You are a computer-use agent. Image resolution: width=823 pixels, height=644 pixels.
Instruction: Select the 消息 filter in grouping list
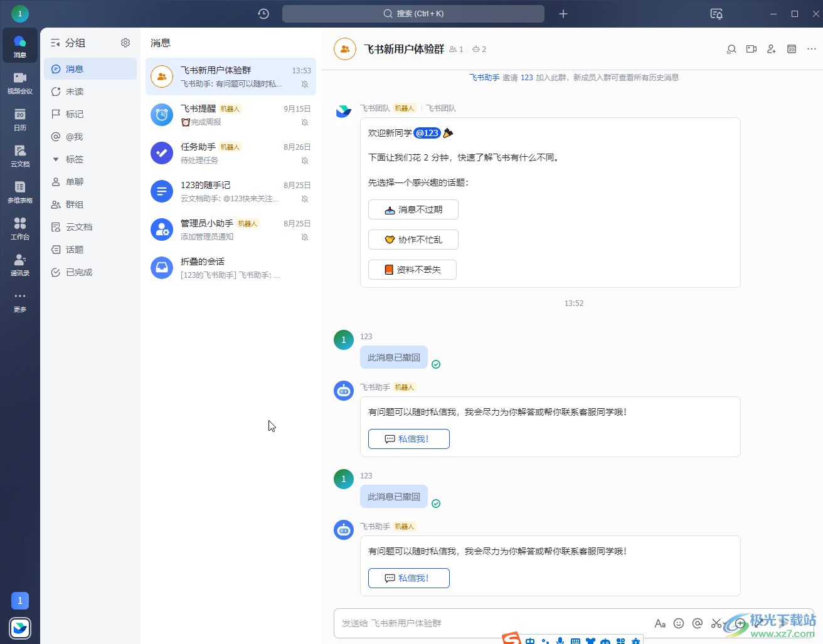point(90,69)
